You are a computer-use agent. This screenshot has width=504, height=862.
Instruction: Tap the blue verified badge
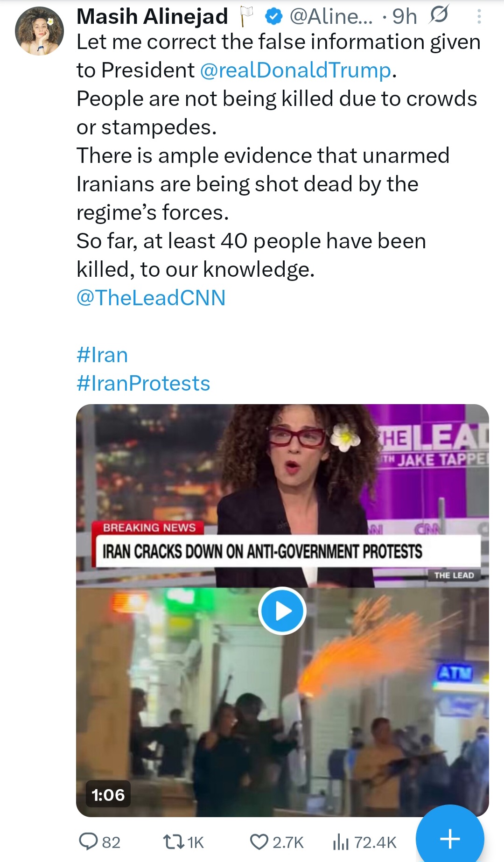pyautogui.click(x=273, y=17)
